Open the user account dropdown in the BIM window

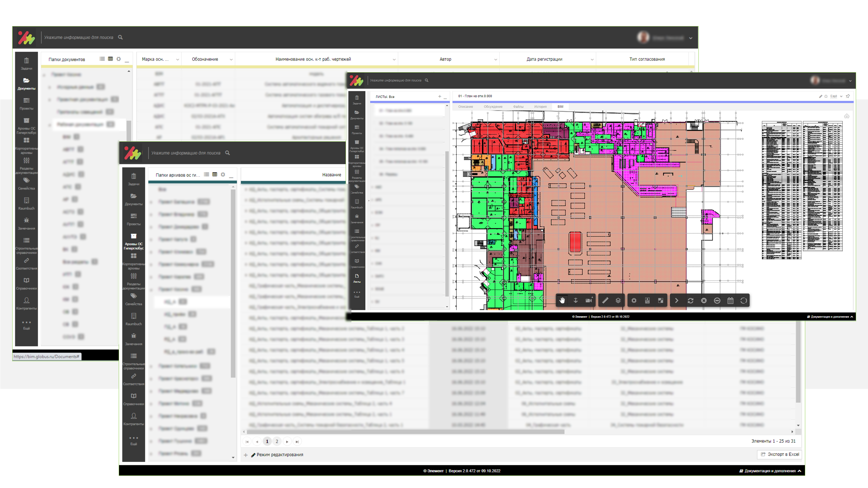(x=850, y=81)
